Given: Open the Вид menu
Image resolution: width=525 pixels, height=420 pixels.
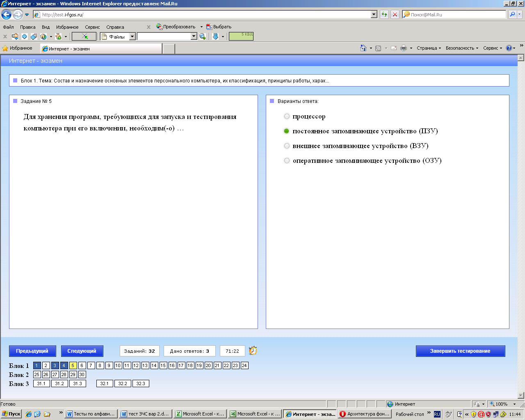Looking at the screenshot, I should pos(46,27).
